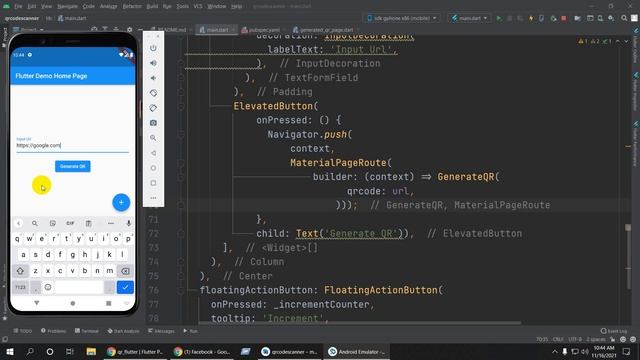Open Windows taskbar search
The image size is (640, 360).
[x=30, y=351]
